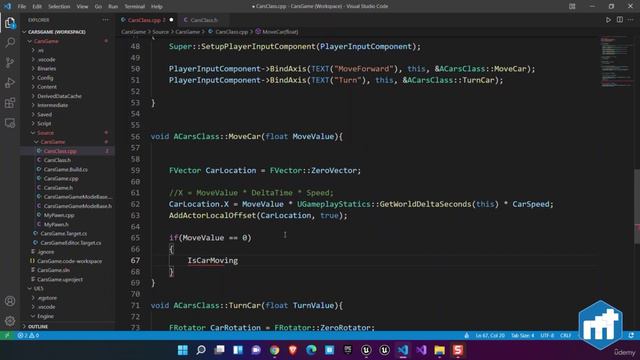Click line number 56 in gutter
Screen dimensions: 640x360
click(x=135, y=136)
